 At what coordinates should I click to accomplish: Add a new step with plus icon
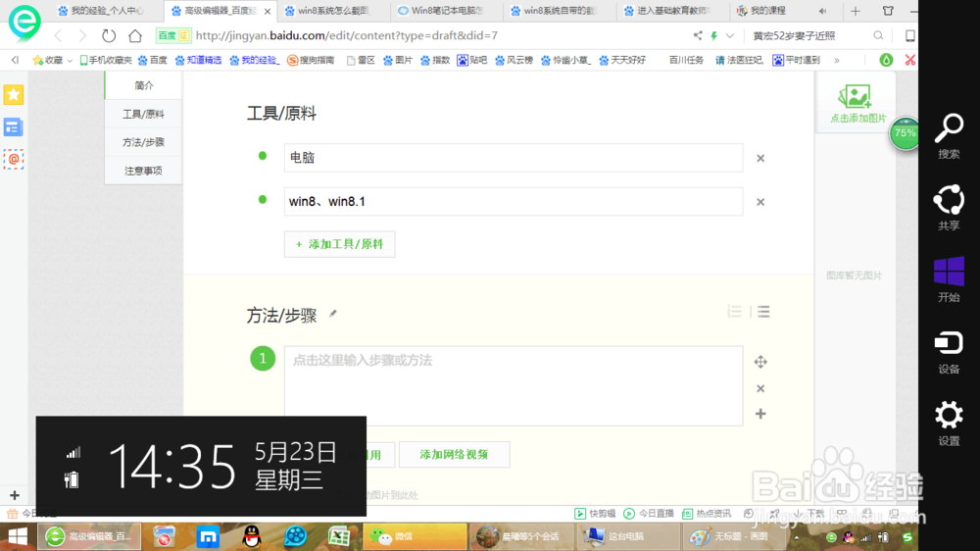(760, 414)
